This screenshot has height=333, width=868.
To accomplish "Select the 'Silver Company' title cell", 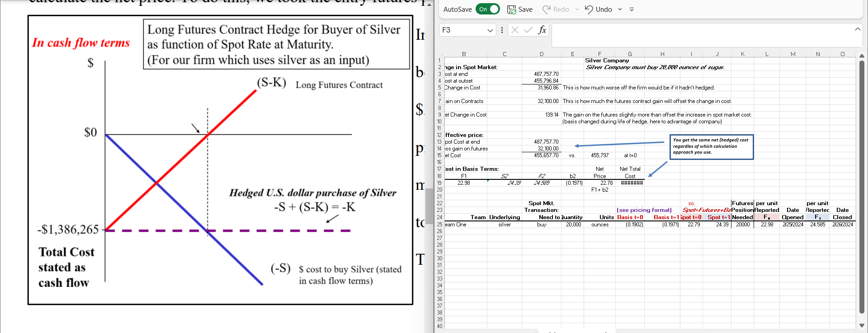I will tap(607, 61).
